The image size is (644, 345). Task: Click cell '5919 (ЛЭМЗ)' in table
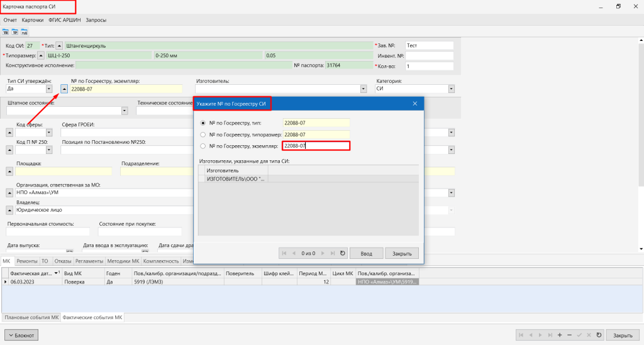pos(178,282)
